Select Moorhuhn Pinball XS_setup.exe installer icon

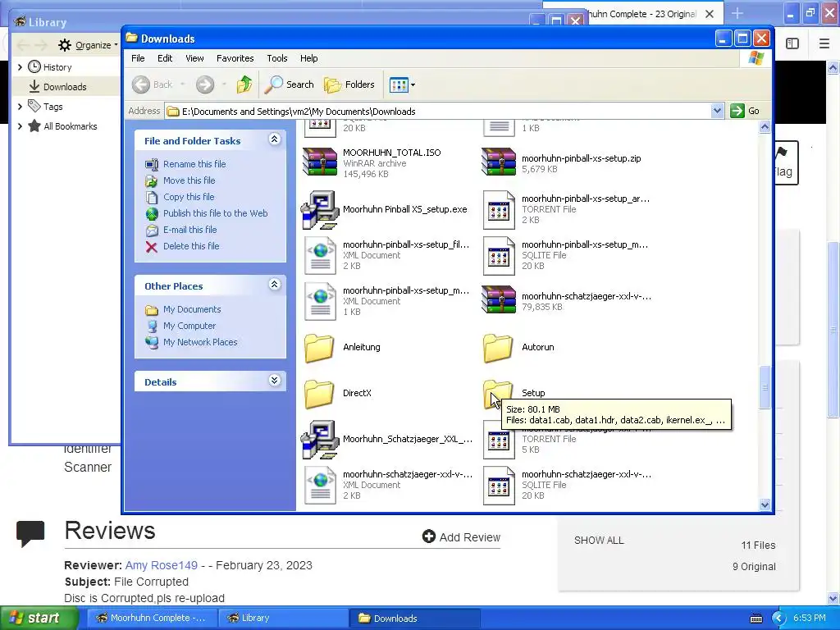[320, 209]
